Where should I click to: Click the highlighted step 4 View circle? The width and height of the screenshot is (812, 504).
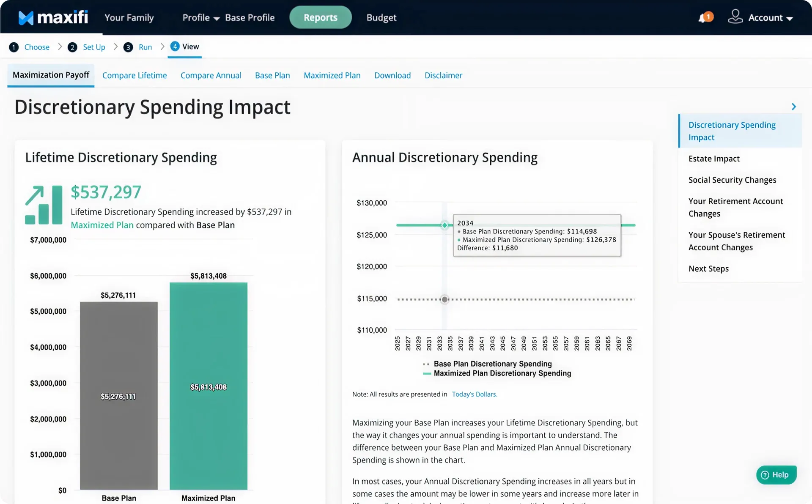pos(175,47)
